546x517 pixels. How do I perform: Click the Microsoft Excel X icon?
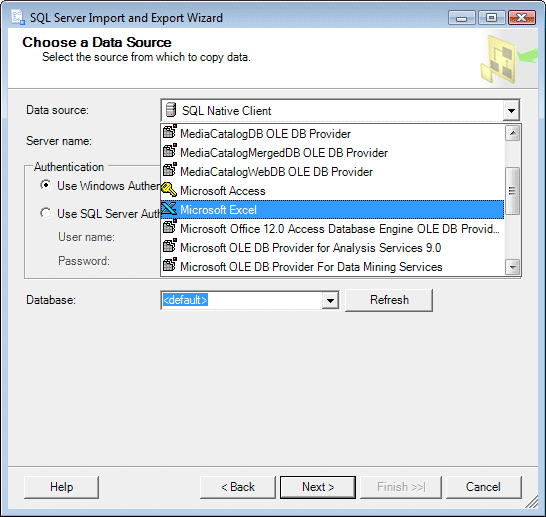tap(169, 209)
